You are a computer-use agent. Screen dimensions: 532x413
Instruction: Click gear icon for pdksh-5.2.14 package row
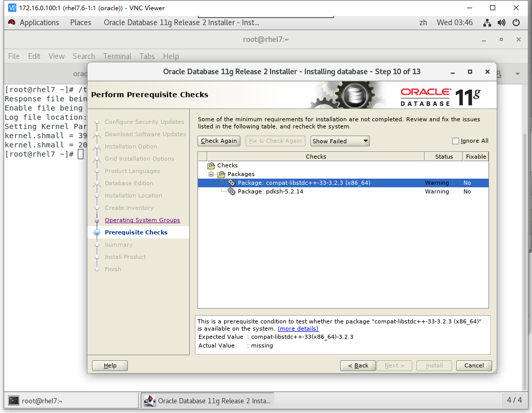click(232, 192)
